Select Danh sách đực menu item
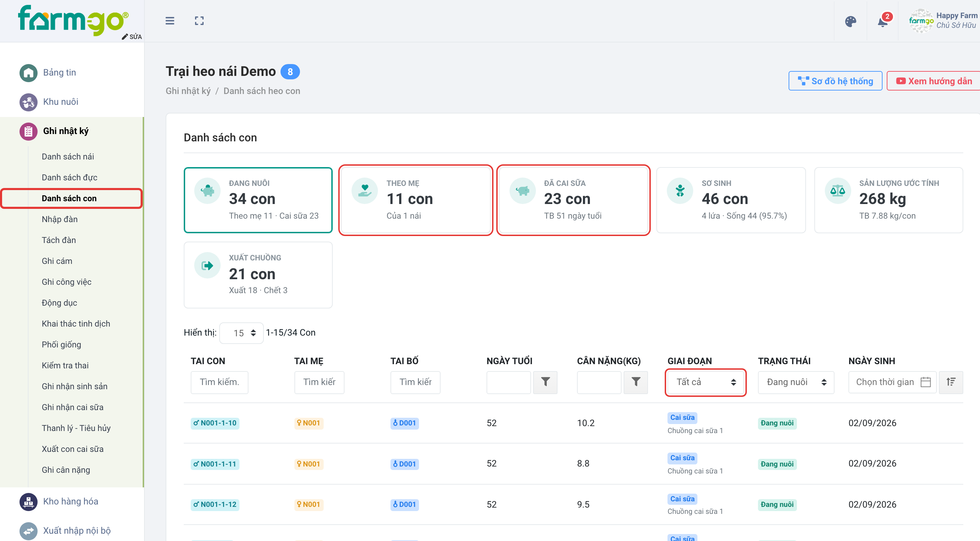The image size is (980, 541). 70,177
